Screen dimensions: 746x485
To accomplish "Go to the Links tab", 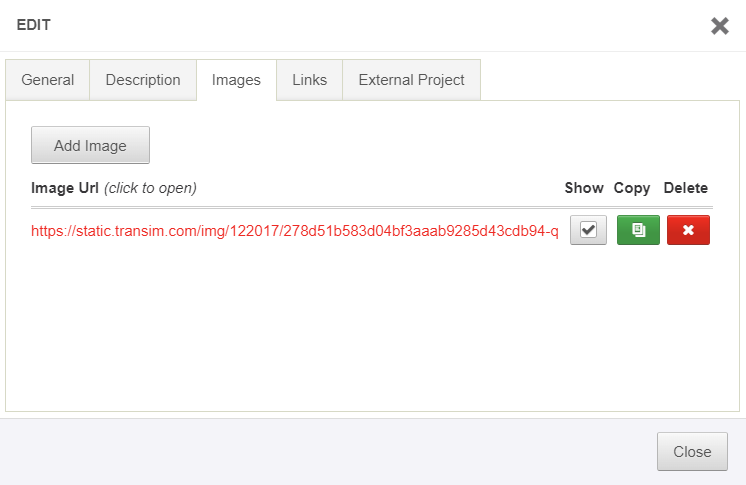I will [x=309, y=80].
